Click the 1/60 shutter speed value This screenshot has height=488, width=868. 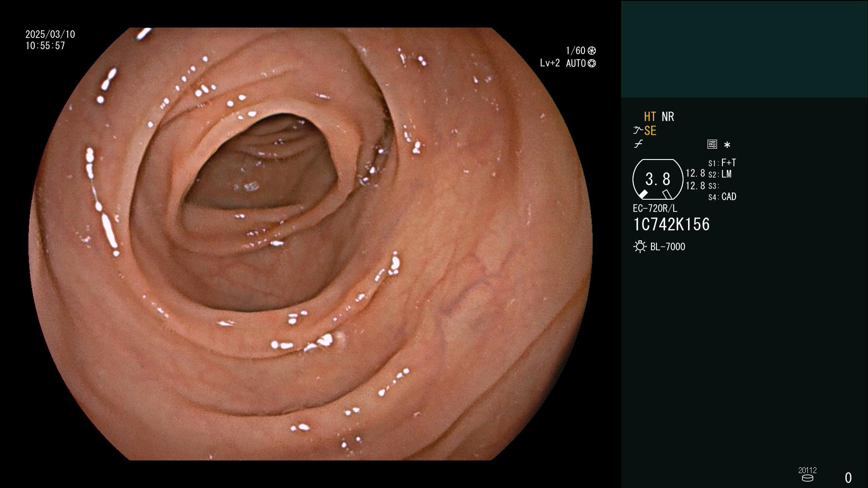point(576,51)
